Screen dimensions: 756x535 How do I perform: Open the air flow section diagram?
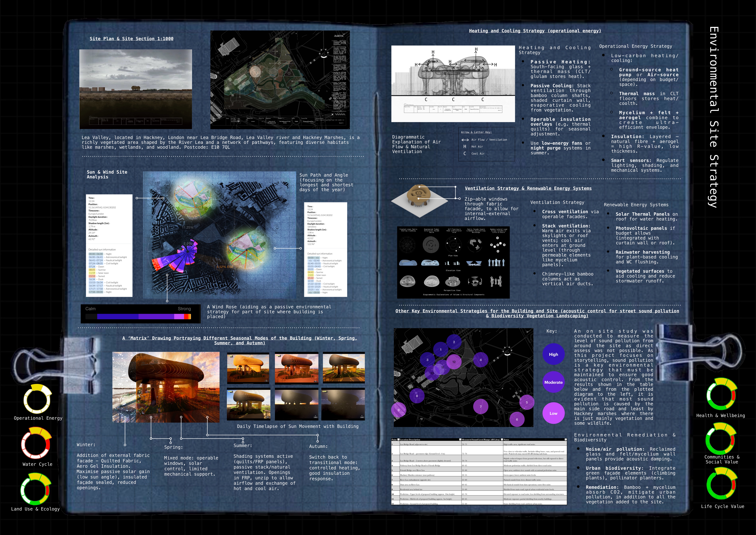pos(453,84)
